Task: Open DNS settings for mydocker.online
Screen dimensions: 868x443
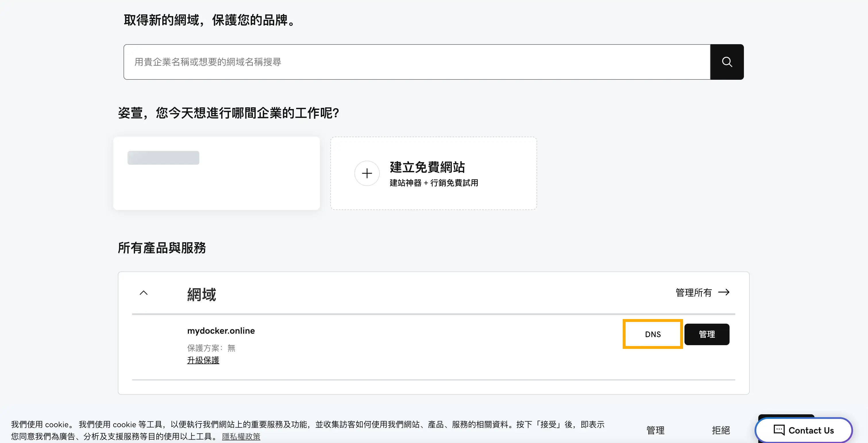Action: tap(653, 334)
